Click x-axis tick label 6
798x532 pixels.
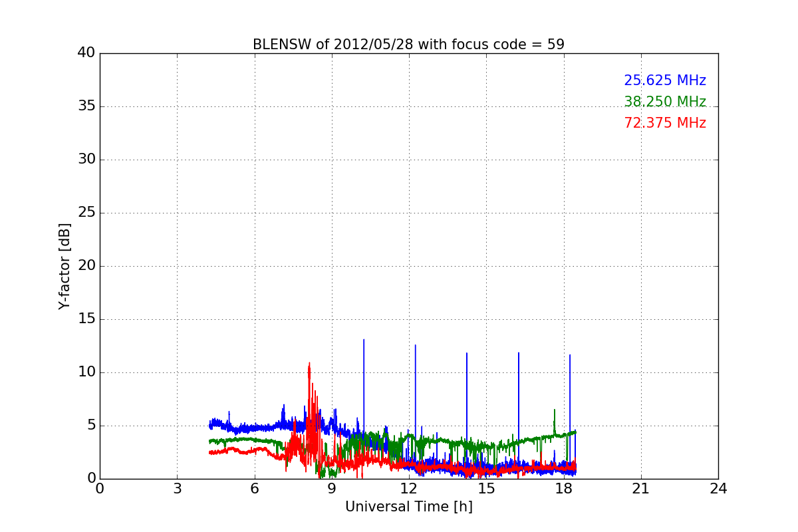tap(255, 489)
